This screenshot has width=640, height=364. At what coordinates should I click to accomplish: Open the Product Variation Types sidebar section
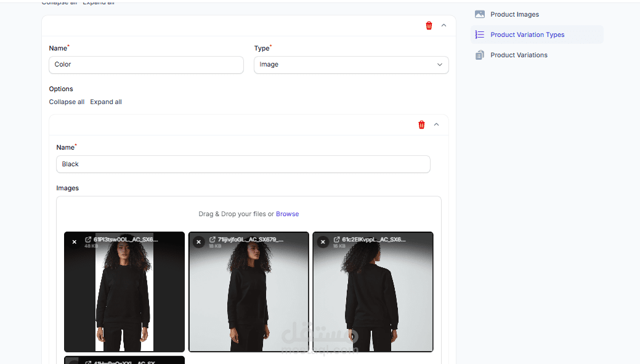(x=537, y=34)
